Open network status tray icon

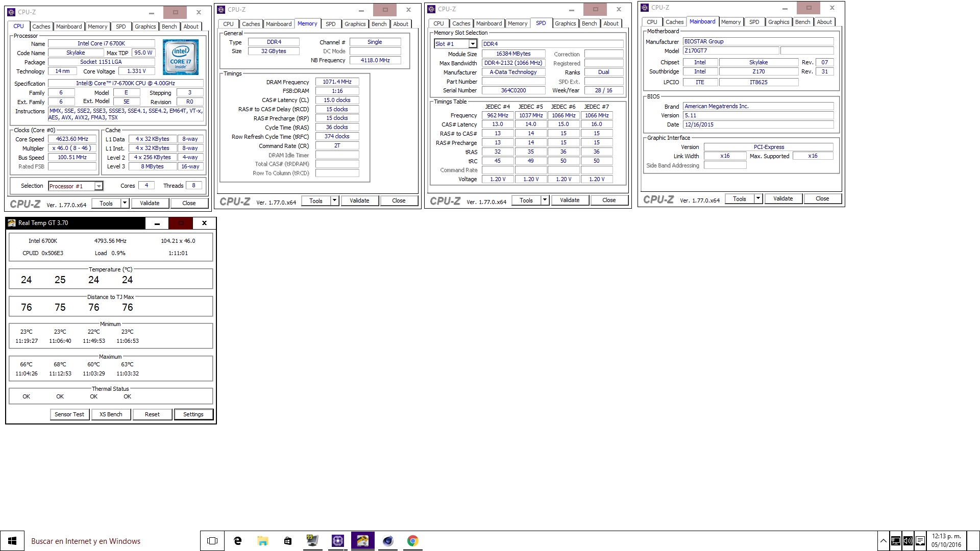tap(896, 541)
